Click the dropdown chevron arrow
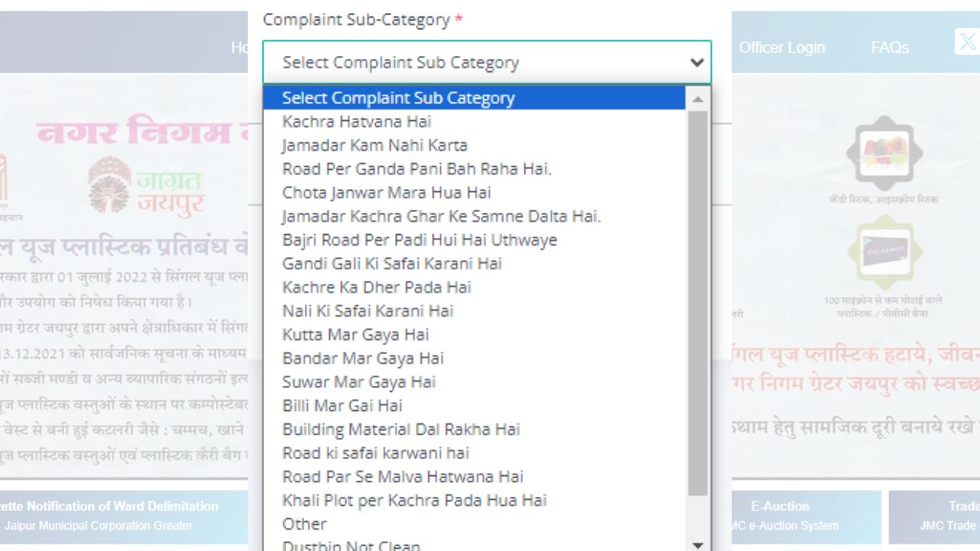Viewport: 980px width, 551px height. [x=696, y=62]
